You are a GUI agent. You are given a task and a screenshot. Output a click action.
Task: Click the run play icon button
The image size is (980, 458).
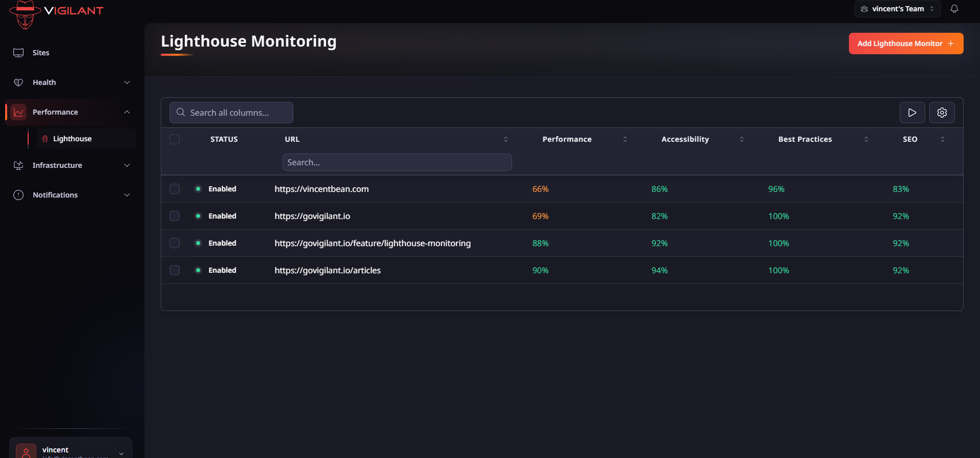tap(912, 113)
